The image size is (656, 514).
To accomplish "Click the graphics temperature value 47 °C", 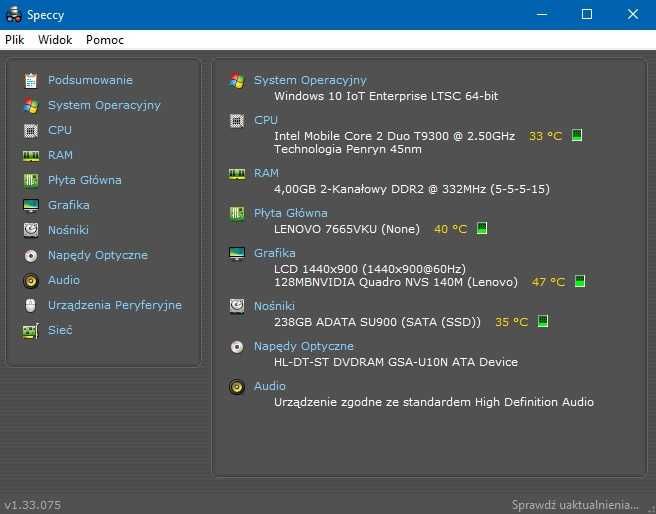I will coord(548,282).
